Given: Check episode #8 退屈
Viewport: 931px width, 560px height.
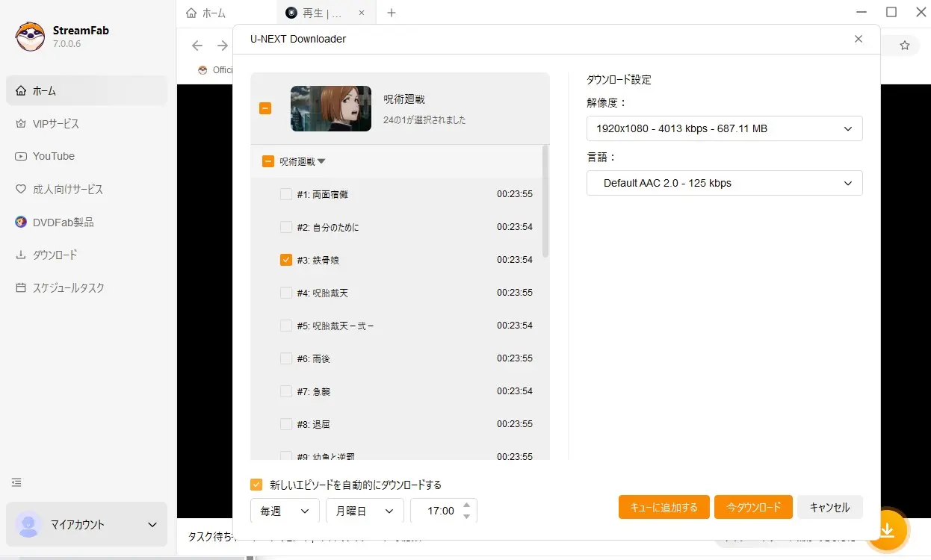Looking at the screenshot, I should (x=286, y=424).
